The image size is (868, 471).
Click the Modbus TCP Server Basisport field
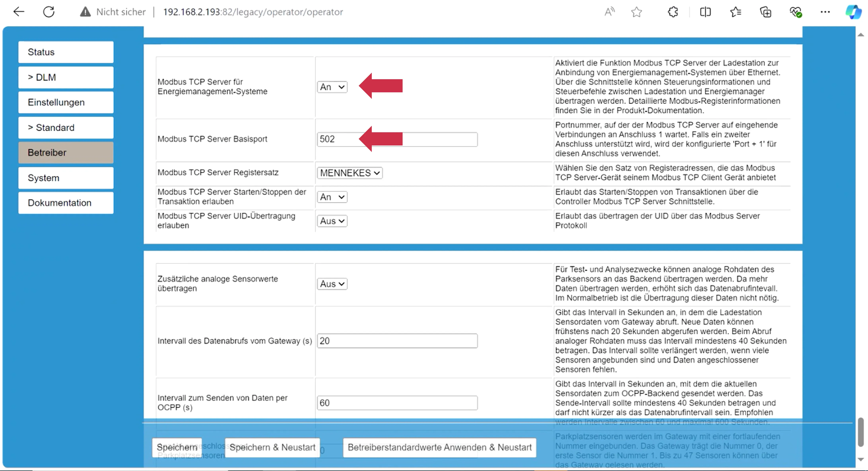(438, 139)
